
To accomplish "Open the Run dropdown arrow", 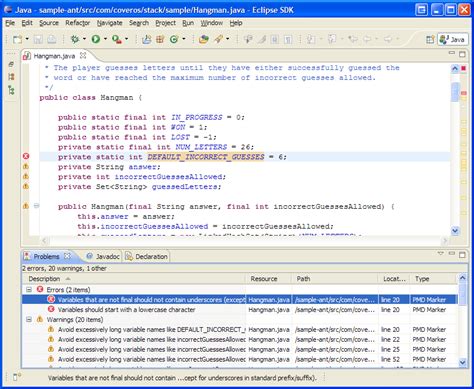I will pyautogui.click(x=105, y=39).
